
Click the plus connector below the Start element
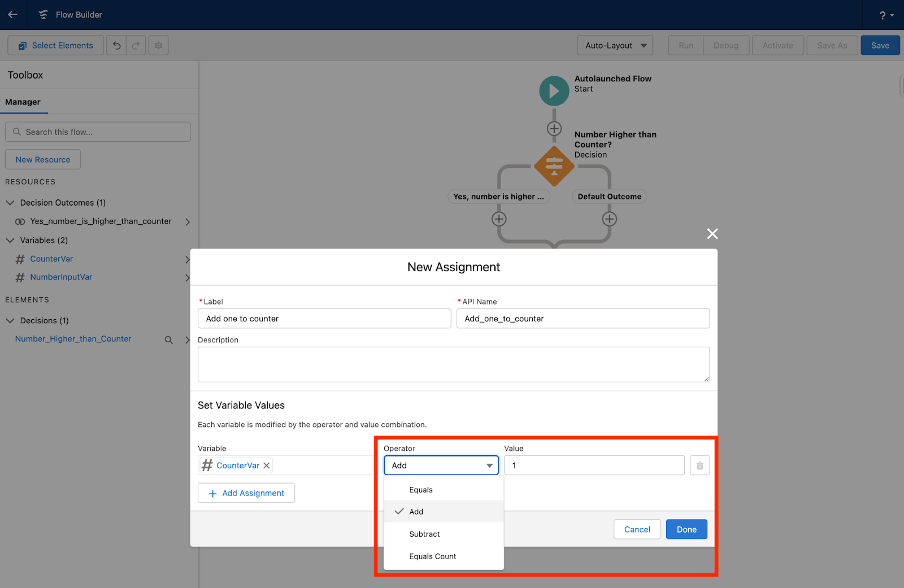(554, 128)
